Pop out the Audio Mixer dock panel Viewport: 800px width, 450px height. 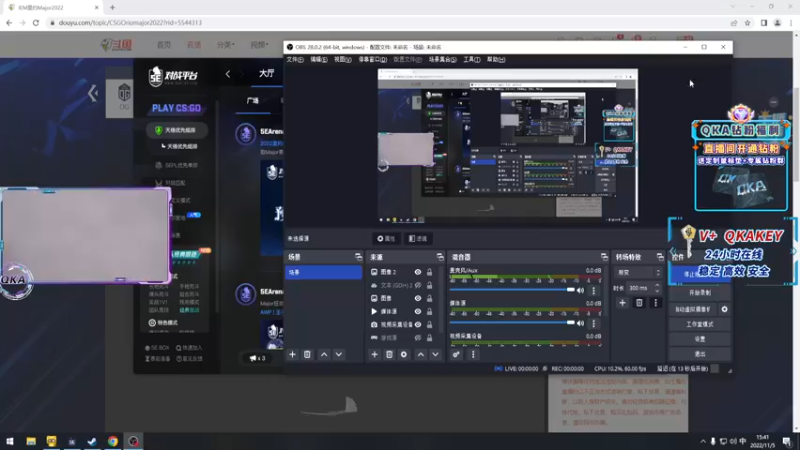[604, 257]
